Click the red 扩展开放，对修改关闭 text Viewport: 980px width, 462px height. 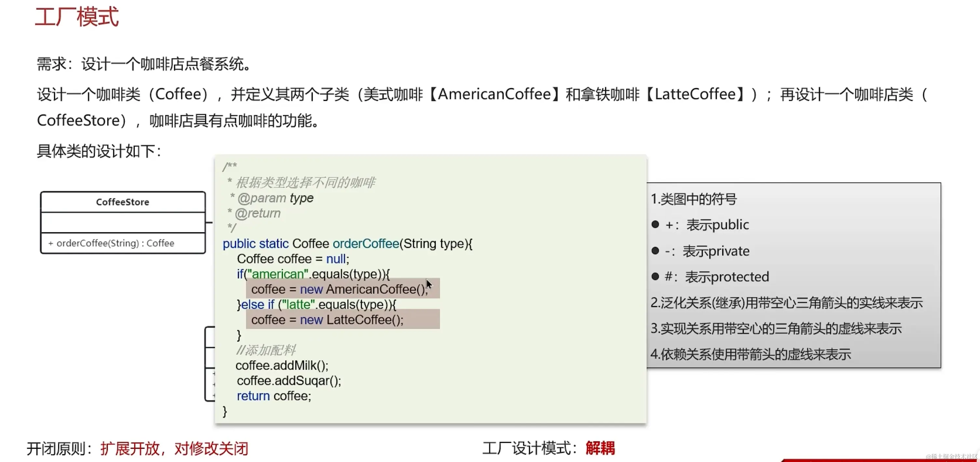[x=174, y=449]
